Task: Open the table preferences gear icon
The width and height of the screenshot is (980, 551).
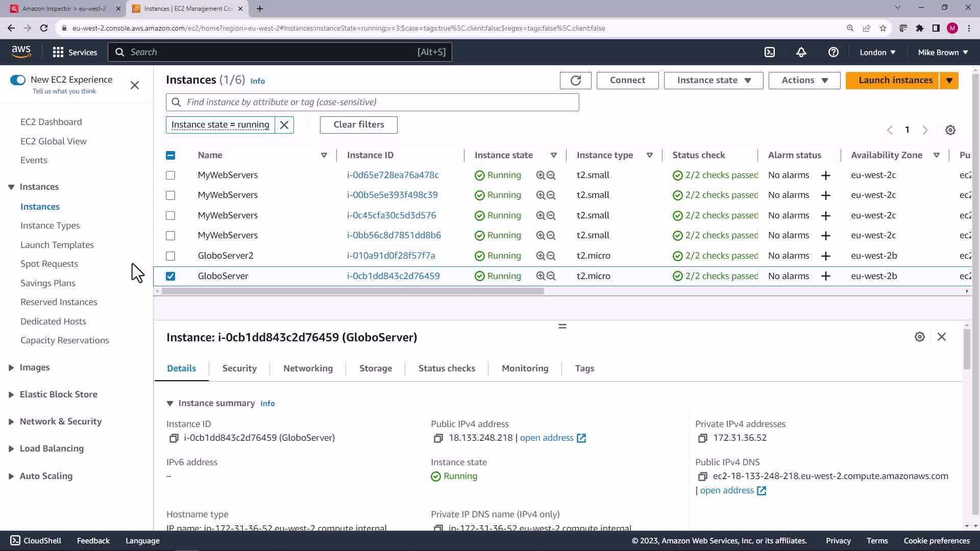Action: pyautogui.click(x=950, y=130)
